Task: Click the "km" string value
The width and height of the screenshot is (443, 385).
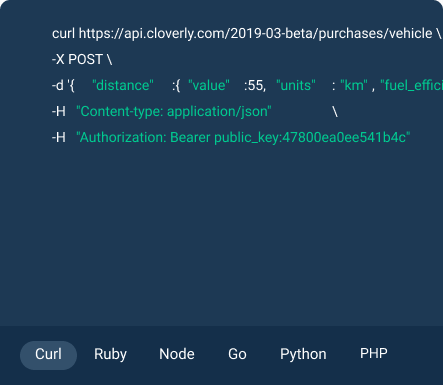Action: 354,86
